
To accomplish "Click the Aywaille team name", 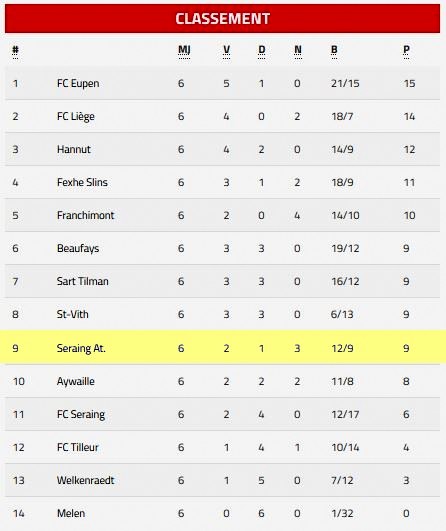I will [76, 381].
